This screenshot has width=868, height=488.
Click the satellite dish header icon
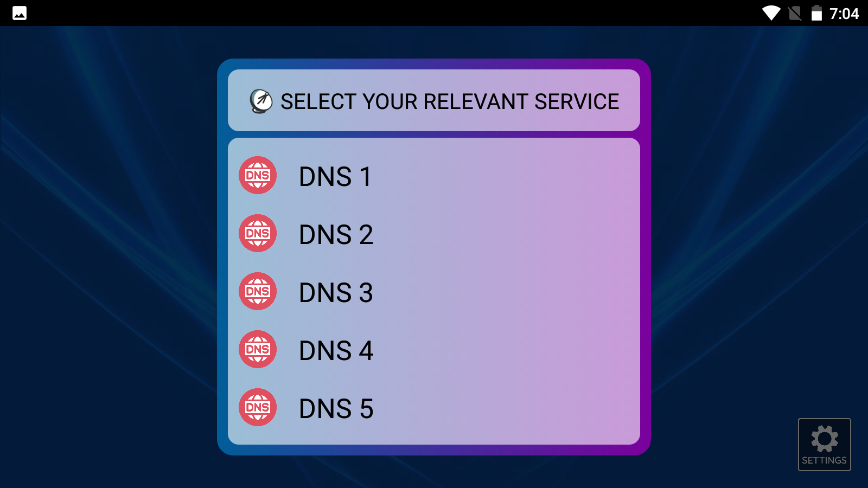click(x=261, y=101)
